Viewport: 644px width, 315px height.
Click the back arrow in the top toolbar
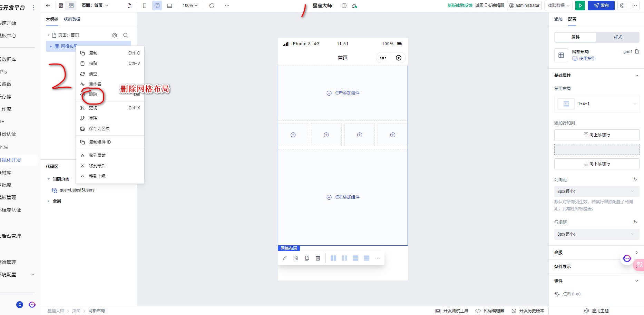(48, 6)
